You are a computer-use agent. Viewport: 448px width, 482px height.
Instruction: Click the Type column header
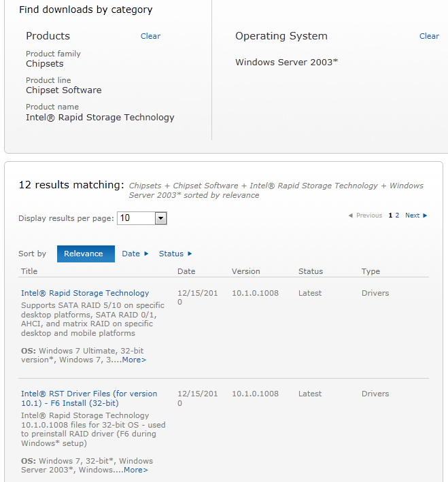tap(371, 271)
